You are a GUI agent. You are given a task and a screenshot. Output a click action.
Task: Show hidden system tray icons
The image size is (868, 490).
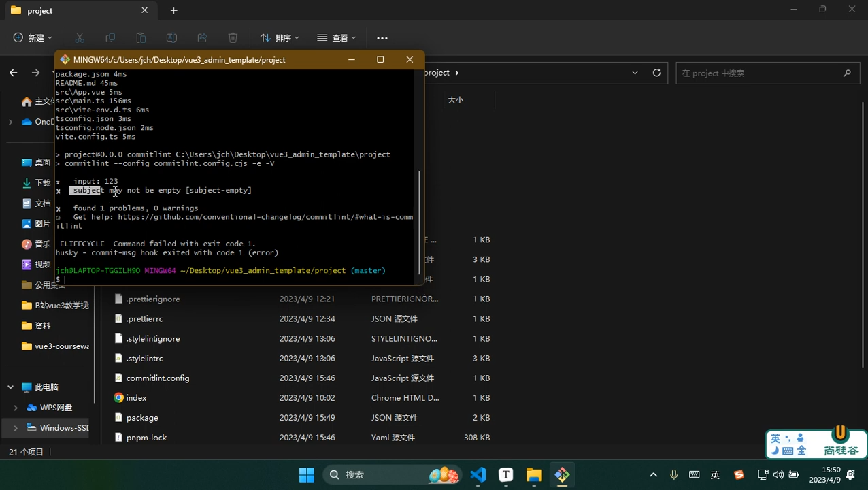point(654,474)
